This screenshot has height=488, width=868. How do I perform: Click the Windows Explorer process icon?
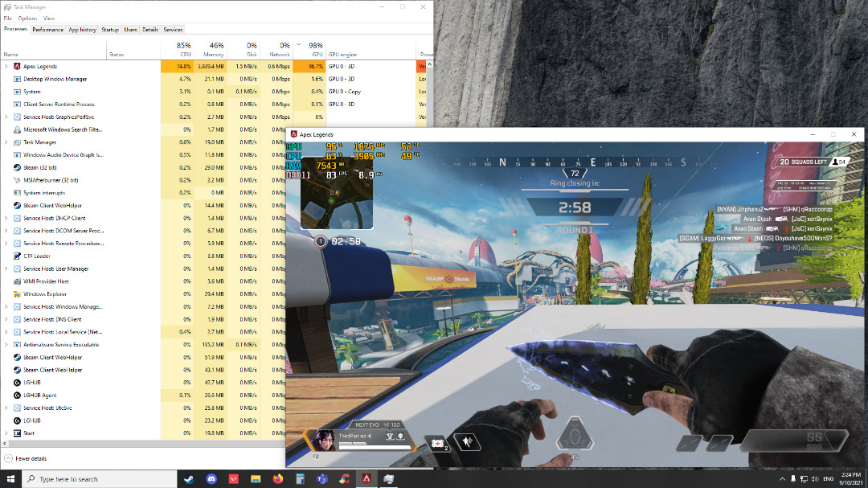(x=17, y=294)
